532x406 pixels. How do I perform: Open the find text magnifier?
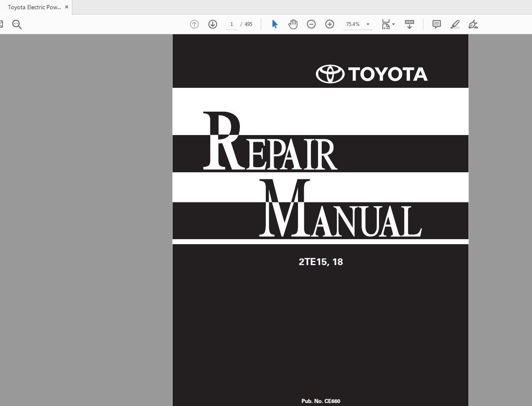(17, 24)
